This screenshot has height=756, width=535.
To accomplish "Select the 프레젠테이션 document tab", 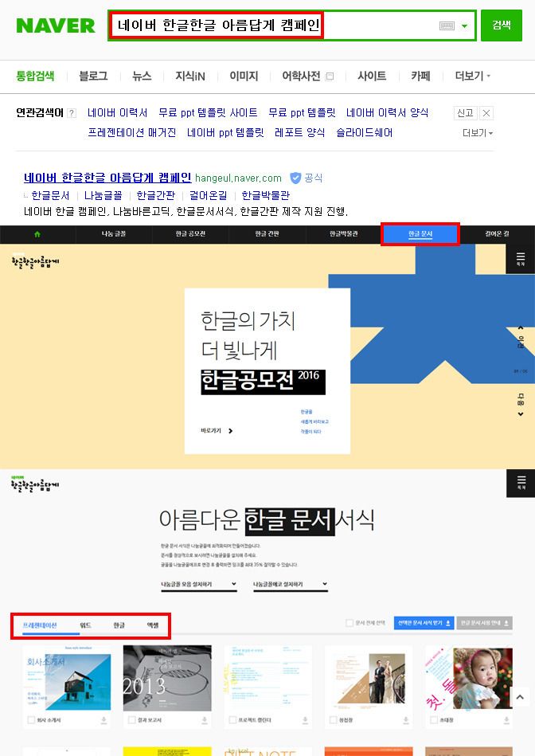I will pos(40,625).
